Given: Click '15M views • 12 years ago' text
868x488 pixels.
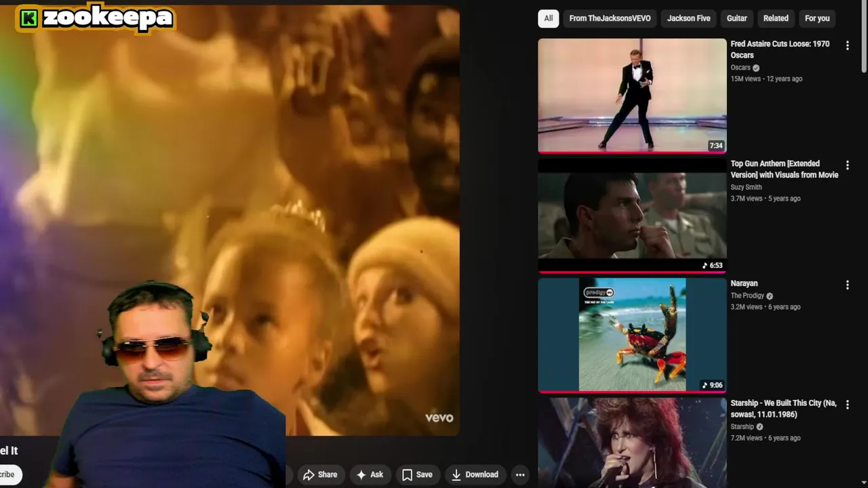Looking at the screenshot, I should [766, 79].
